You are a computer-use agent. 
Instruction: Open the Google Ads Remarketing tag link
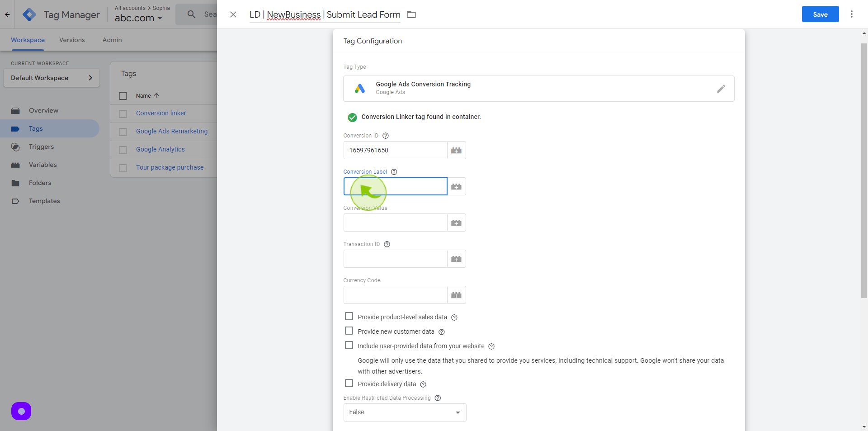pos(172,131)
